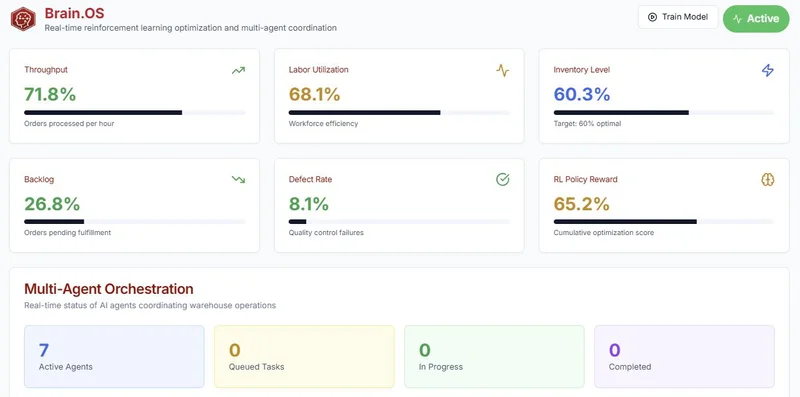
Task: Open the In Progress card
Action: [x=494, y=357]
